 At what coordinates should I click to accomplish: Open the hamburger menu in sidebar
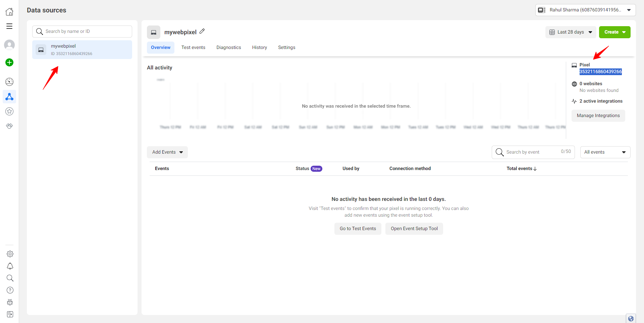9,26
